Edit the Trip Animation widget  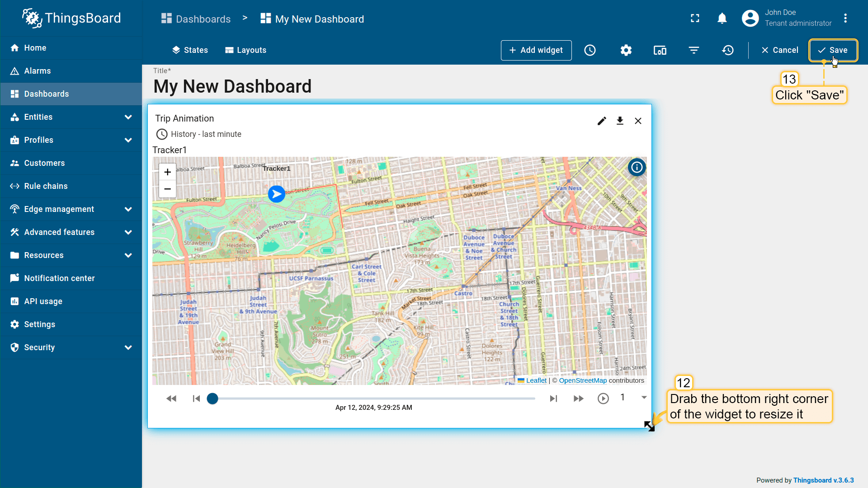[602, 121]
